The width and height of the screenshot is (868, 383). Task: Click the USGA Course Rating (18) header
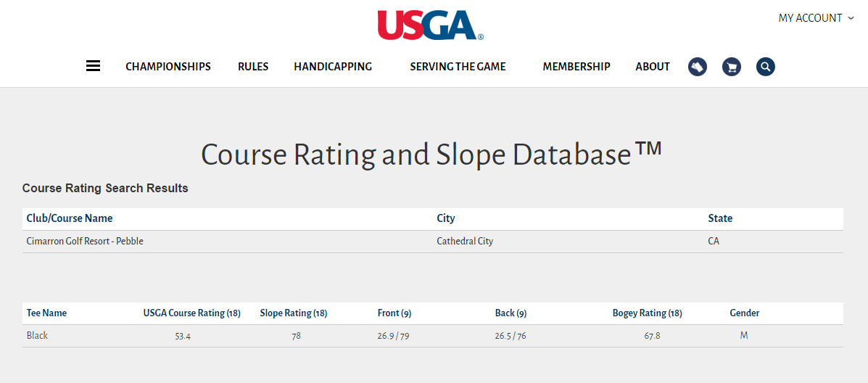192,313
